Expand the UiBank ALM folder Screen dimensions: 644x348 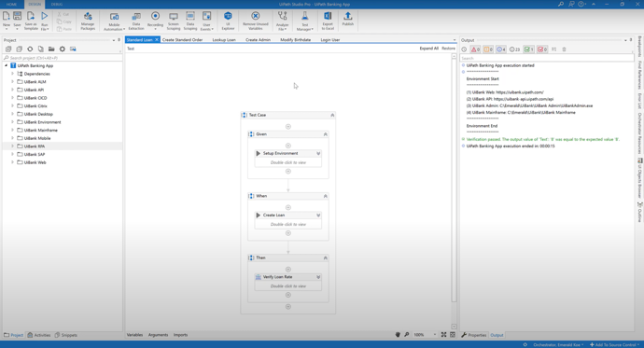pos(13,82)
